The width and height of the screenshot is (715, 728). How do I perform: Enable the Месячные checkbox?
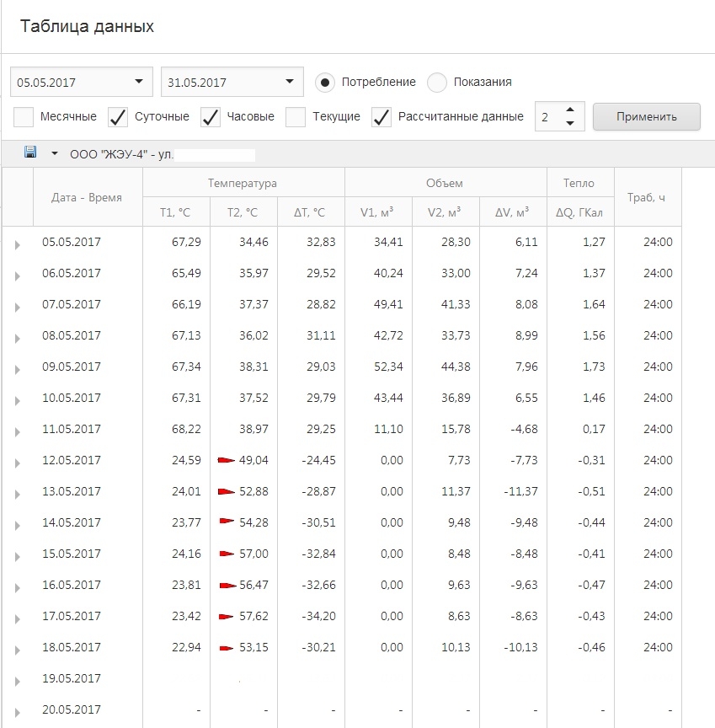24,117
